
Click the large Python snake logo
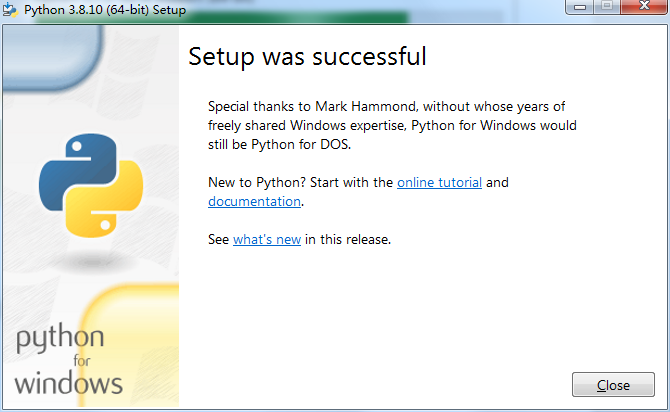pyautogui.click(x=91, y=183)
